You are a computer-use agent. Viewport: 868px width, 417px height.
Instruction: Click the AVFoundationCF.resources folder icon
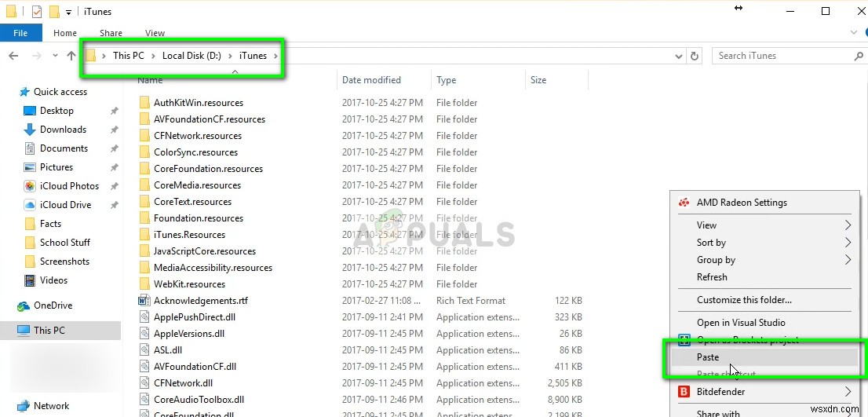(x=144, y=119)
